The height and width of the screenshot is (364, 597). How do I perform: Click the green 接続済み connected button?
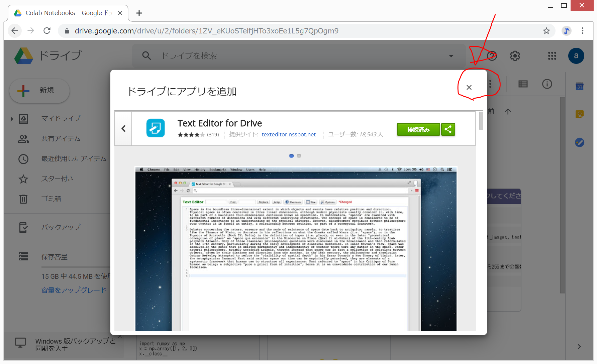(x=418, y=129)
